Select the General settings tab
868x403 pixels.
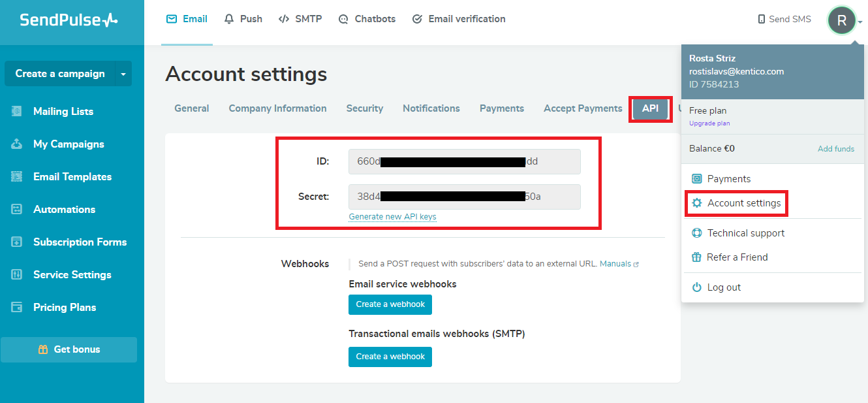(x=192, y=108)
